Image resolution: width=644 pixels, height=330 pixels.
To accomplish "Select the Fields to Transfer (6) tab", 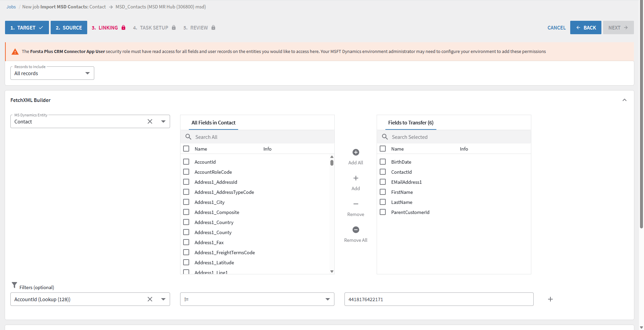I will [x=411, y=123].
